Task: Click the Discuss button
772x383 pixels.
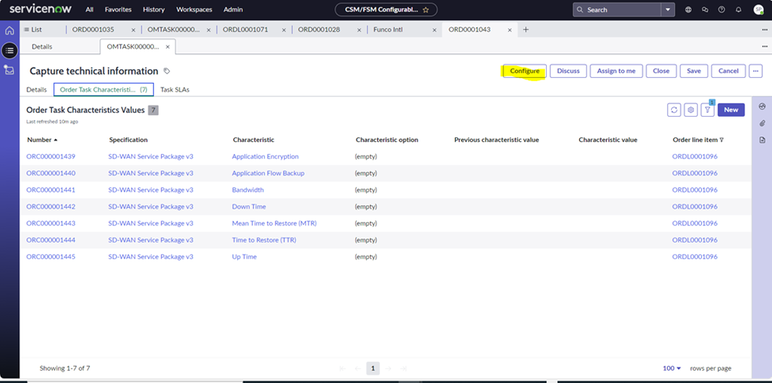Action: [568, 71]
